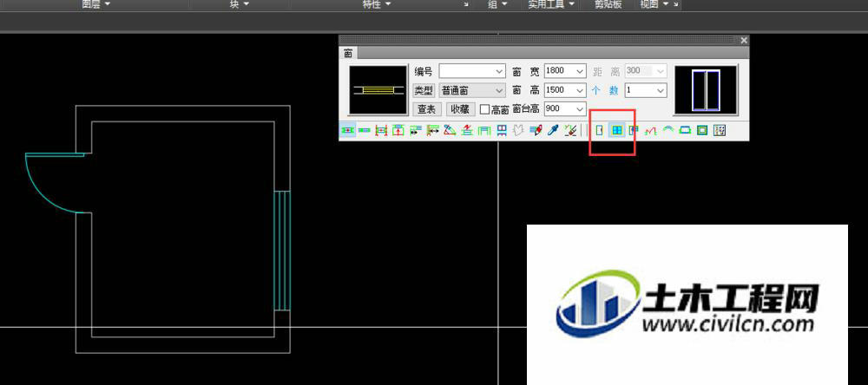The height and width of the screenshot is (385, 868).
Task: Click the icon right of the eyedropper
Action: [571, 131]
